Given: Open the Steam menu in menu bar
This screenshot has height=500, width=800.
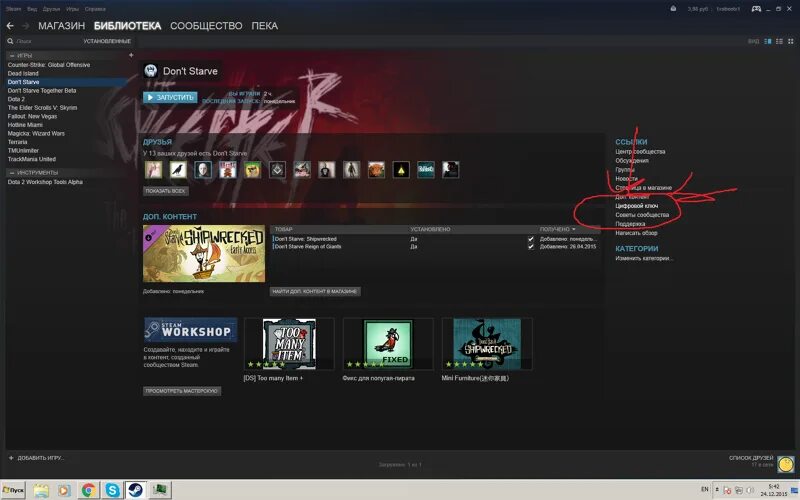Looking at the screenshot, I should coord(13,9).
